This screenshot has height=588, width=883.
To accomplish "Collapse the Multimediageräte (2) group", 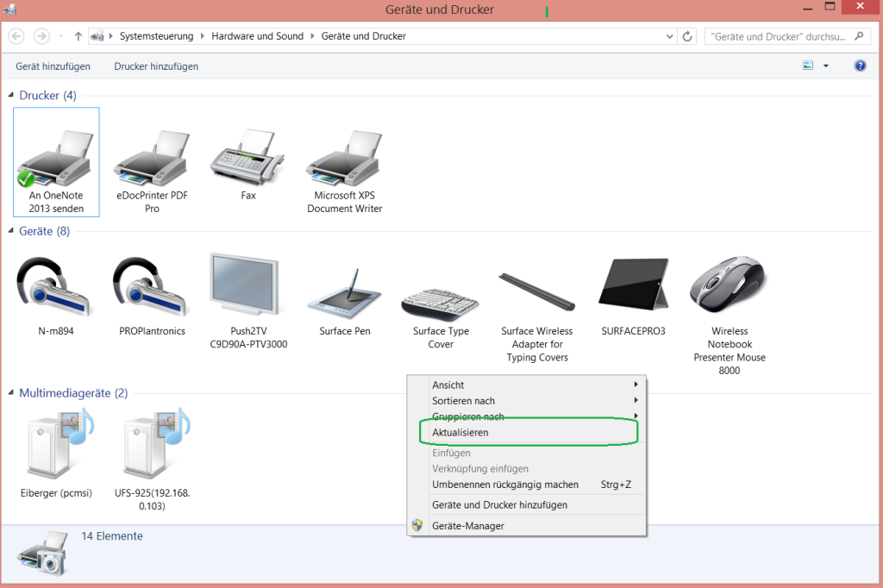I will [10, 392].
